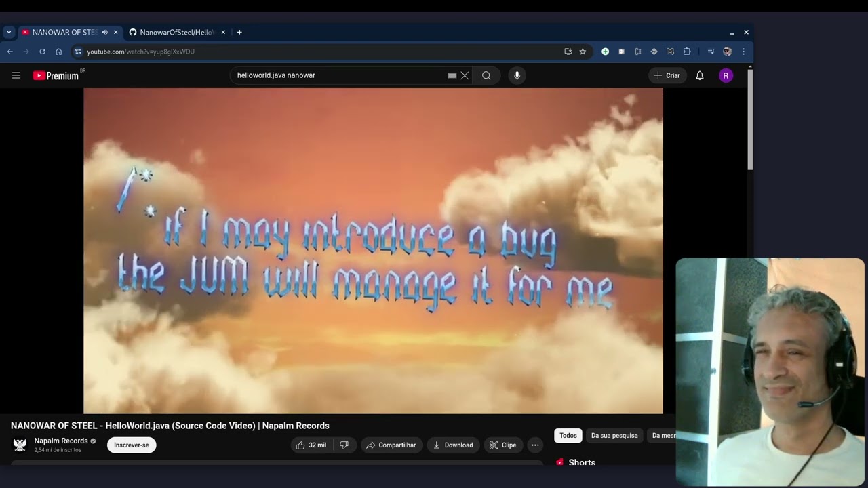This screenshot has width=868, height=488.
Task: Open the tab search dropdown arrow
Action: (x=9, y=32)
